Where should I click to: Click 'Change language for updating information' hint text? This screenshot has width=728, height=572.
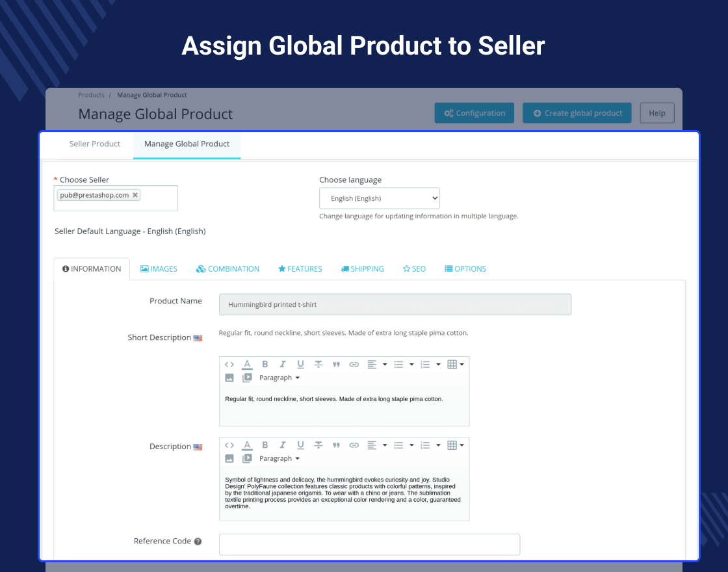[419, 216]
